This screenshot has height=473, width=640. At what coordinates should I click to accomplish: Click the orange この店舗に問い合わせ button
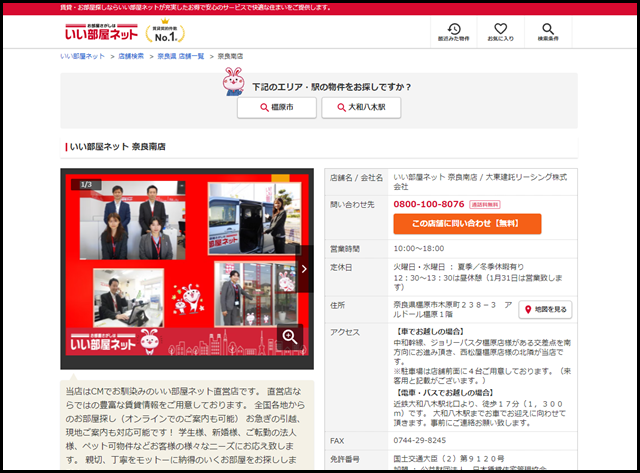pos(467,224)
